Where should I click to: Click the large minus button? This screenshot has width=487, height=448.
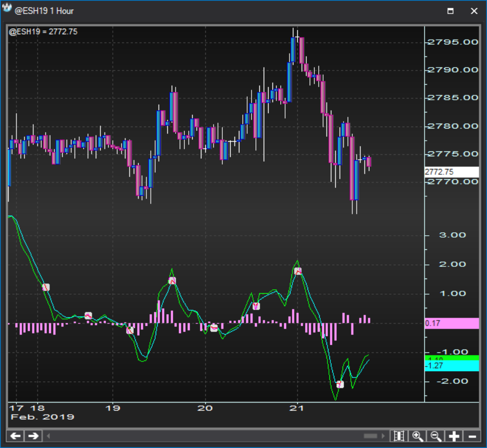point(472,436)
